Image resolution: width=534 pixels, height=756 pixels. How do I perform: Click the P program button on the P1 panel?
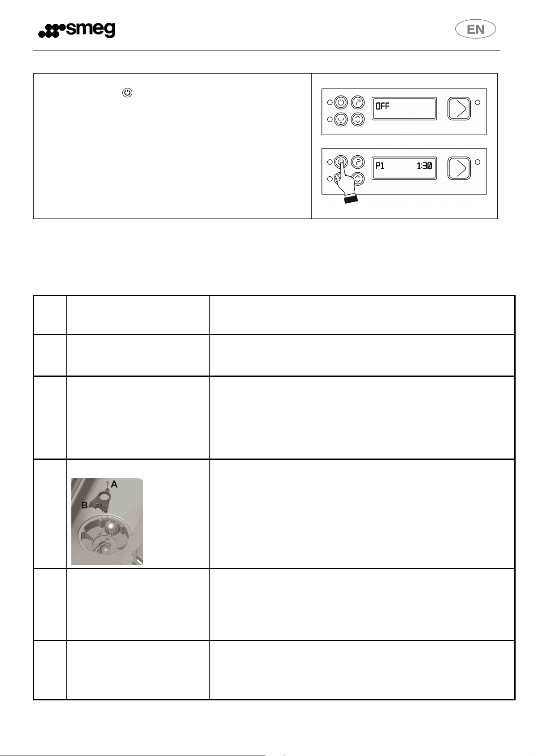point(357,162)
